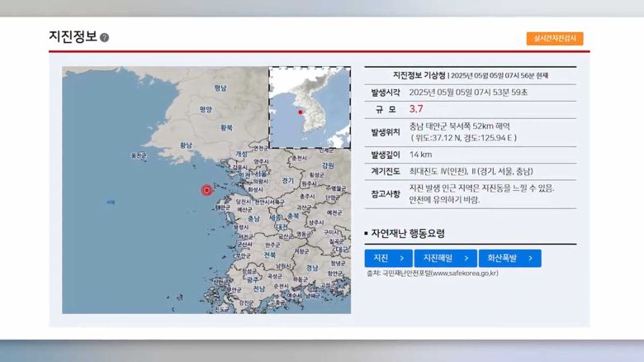Click the arrow on the 지진 button
This screenshot has width=644, height=362.
(x=402, y=259)
